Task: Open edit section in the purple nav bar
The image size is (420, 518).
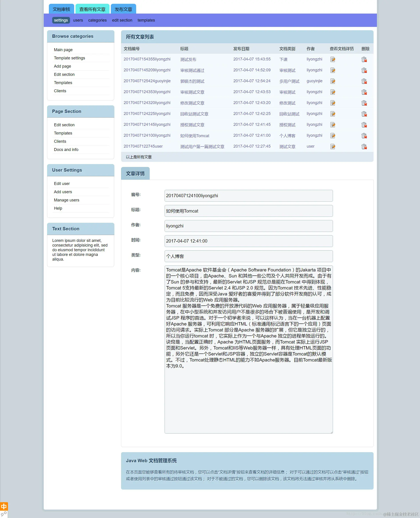Action: pyautogui.click(x=122, y=20)
